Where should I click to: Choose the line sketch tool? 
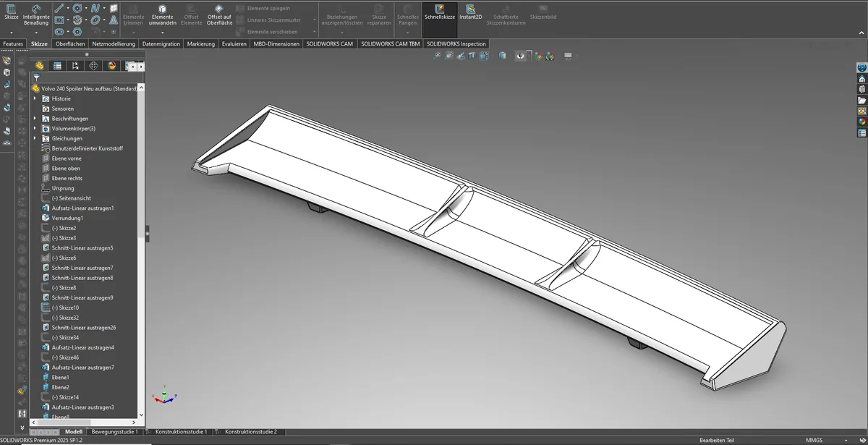59,8
